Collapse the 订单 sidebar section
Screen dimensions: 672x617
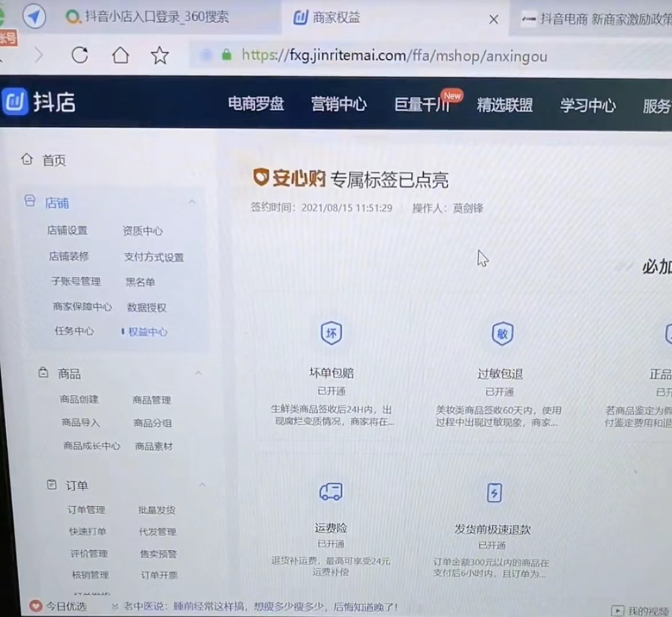click(202, 484)
